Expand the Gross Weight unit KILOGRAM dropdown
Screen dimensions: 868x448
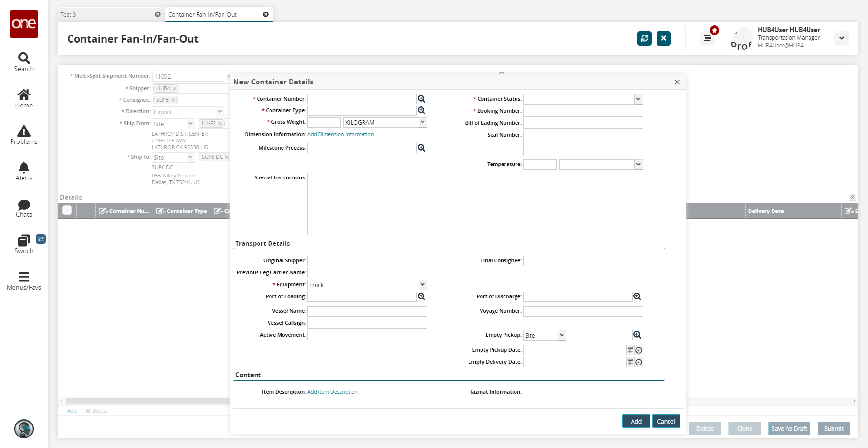[422, 122]
